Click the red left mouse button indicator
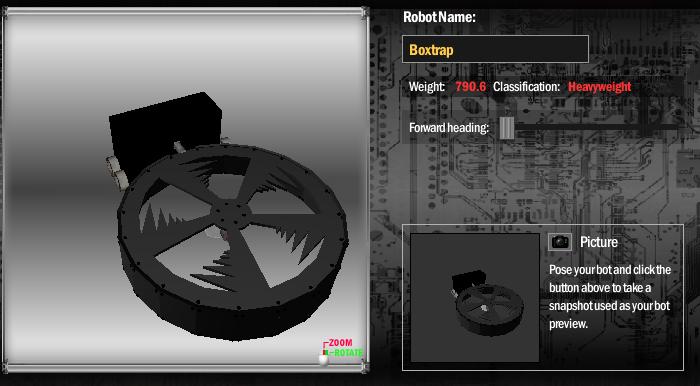700x386 pixels. coord(324,353)
